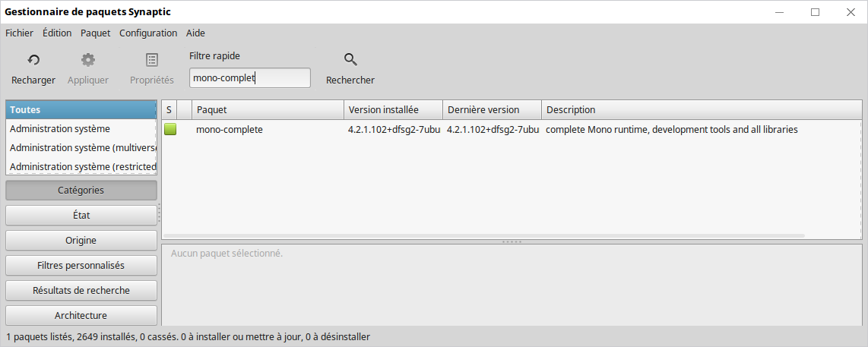The height and width of the screenshot is (347, 868).
Task: Open the Paquet menu
Action: click(96, 33)
